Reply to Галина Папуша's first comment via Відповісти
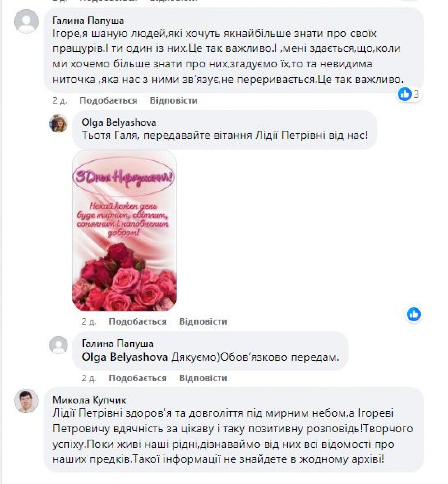This screenshot has width=448, height=484. pyautogui.click(x=174, y=100)
